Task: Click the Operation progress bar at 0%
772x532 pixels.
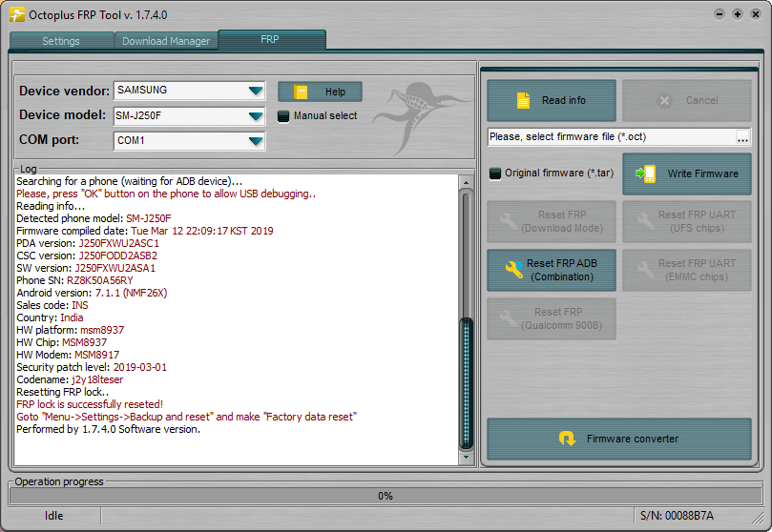Action: pyautogui.click(x=386, y=496)
